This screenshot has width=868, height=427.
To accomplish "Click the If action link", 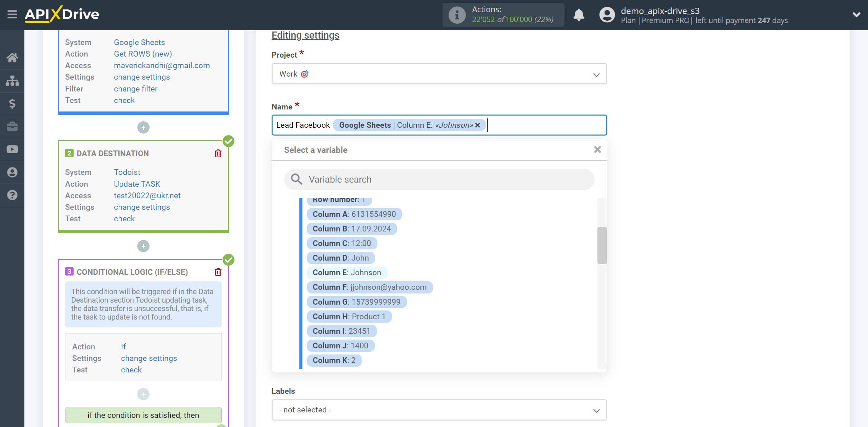I will point(123,347).
